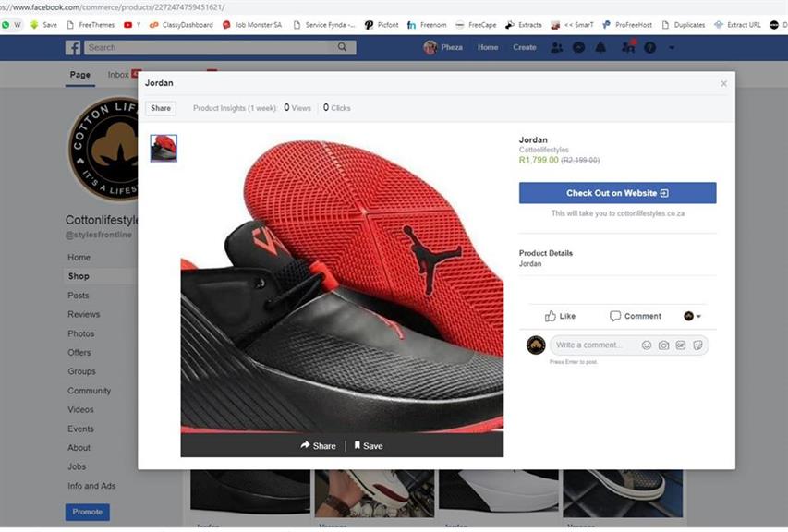Switch to the Inbox tab
This screenshot has height=532, width=788.
point(118,75)
